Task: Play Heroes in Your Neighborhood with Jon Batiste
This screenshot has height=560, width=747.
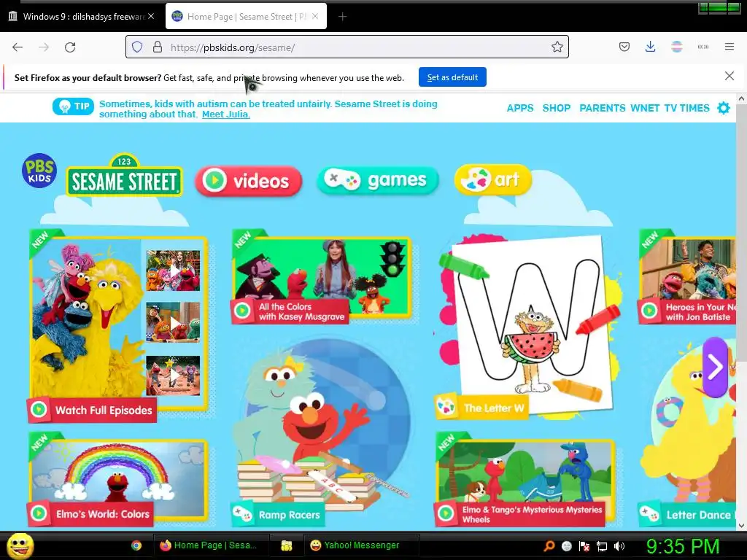Action: tap(689, 277)
